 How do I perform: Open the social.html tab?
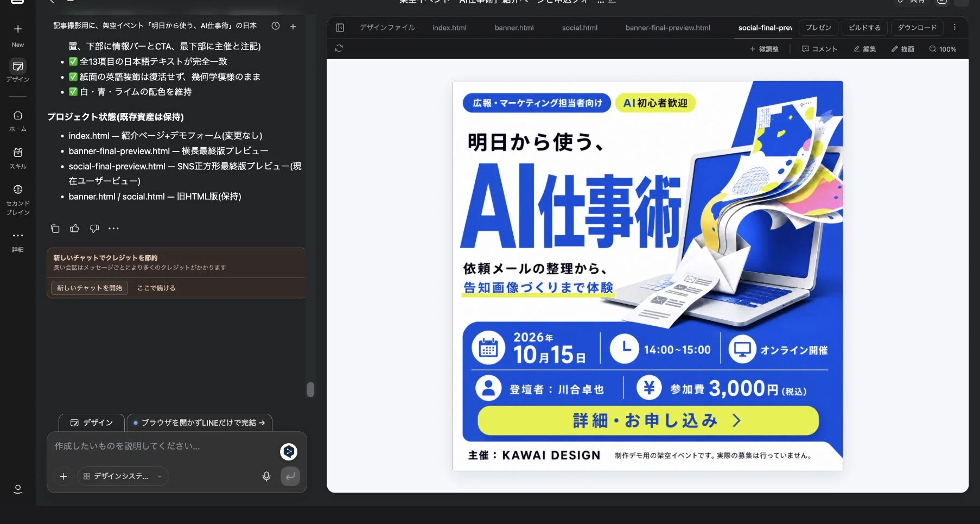[x=580, y=27]
